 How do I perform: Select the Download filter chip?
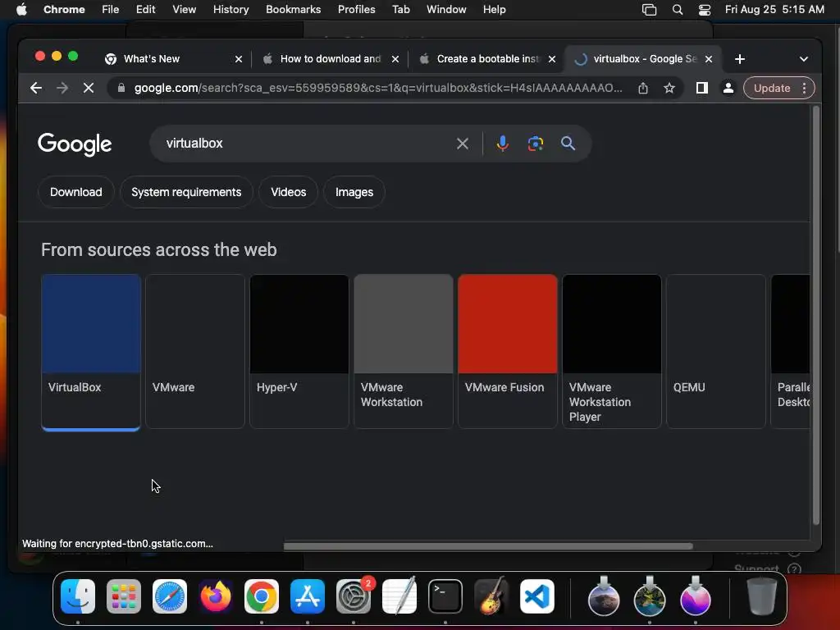click(75, 192)
